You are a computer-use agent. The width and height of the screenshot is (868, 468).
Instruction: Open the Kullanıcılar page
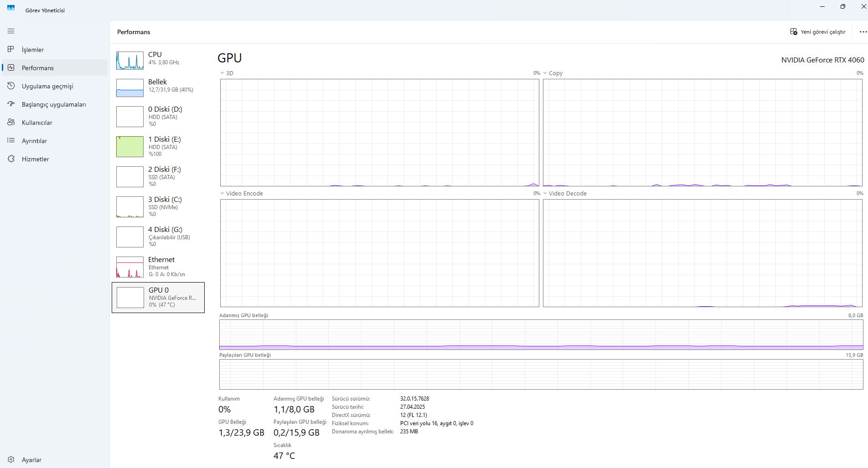tap(55, 122)
